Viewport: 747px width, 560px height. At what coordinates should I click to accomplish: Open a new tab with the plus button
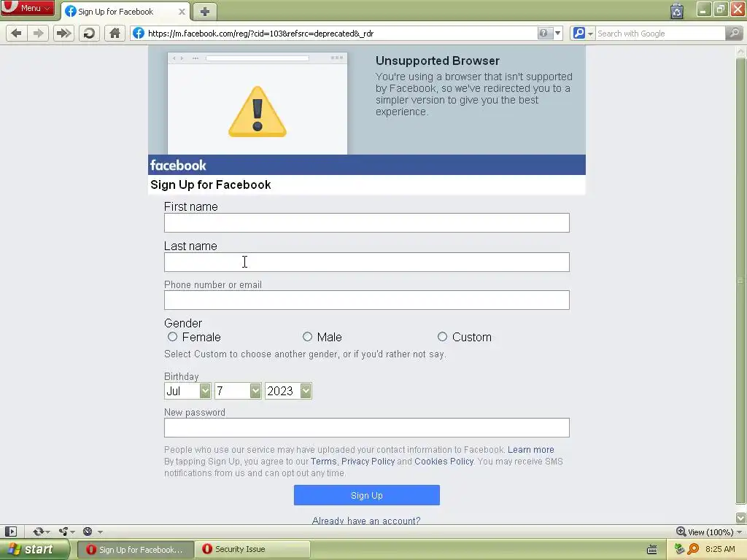(x=205, y=12)
